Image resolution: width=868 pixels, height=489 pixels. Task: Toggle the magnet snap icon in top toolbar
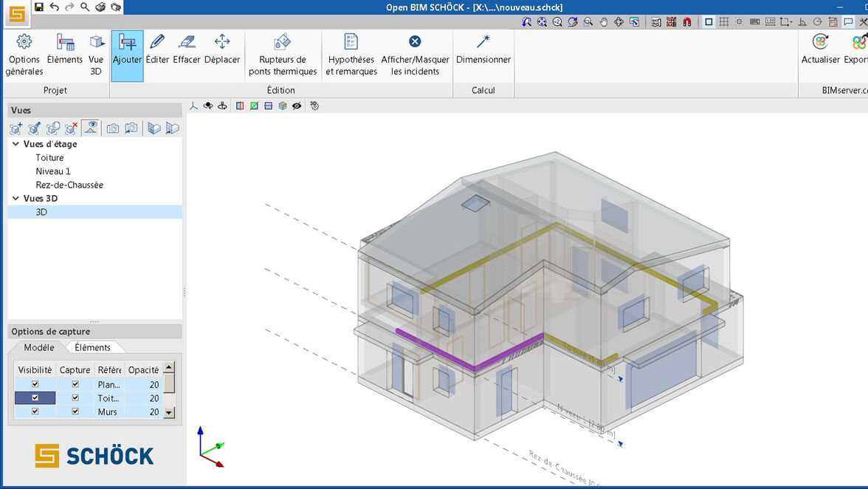tap(688, 22)
